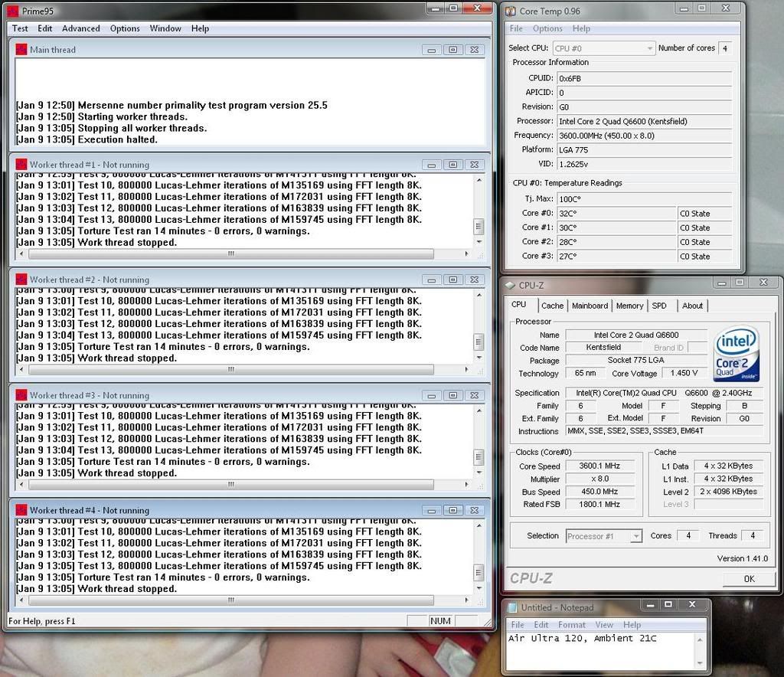Click the Tj. Max value '100C°'
The image size is (784, 677).
tap(644, 199)
